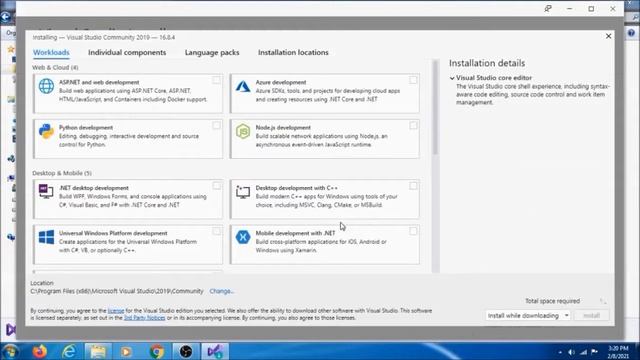
Task: Click the Desktop & Mobile (5) heading
Action: point(62,173)
